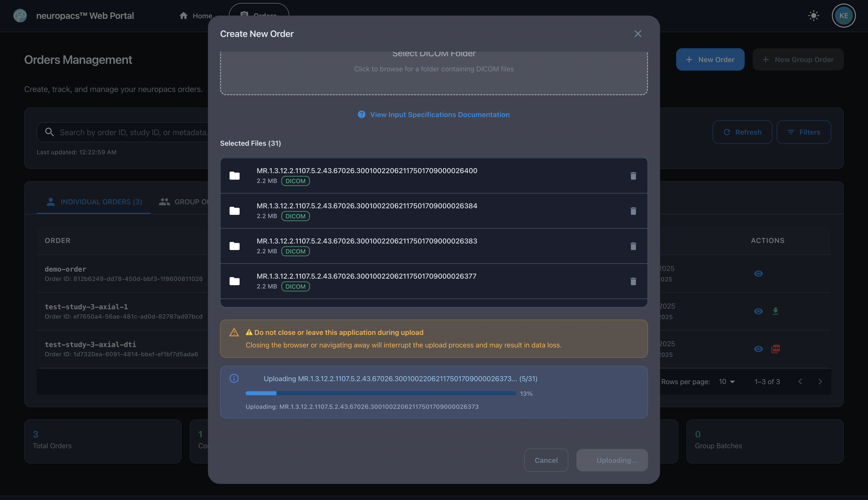View Input Specifications Documentation link
Viewport: 868px width, 500px height.
(x=440, y=114)
